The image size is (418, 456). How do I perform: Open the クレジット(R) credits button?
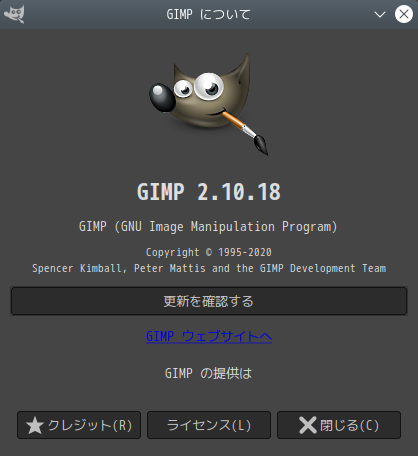pyautogui.click(x=79, y=425)
